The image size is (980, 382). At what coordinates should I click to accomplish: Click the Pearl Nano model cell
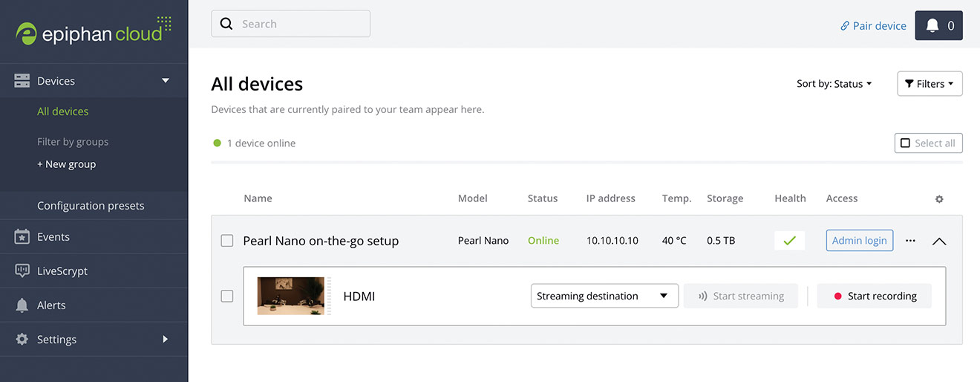pos(483,241)
